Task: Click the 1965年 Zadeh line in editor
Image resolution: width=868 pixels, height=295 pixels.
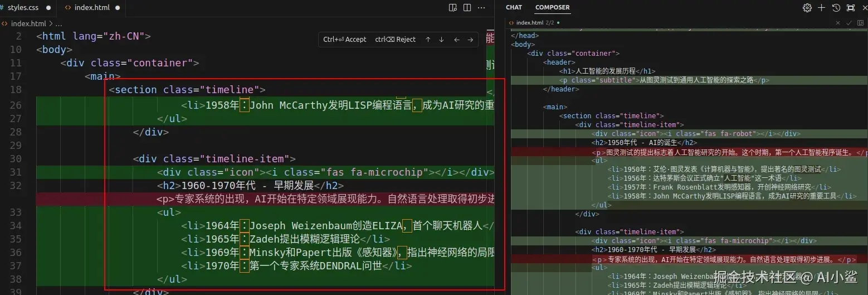Action: click(x=285, y=239)
